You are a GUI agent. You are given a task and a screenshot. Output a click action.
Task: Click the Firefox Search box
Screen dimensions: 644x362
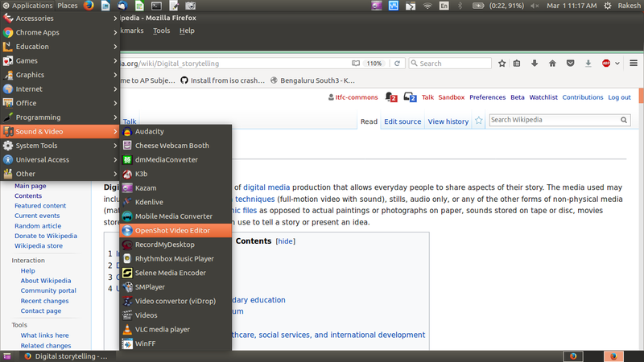pyautogui.click(x=450, y=64)
